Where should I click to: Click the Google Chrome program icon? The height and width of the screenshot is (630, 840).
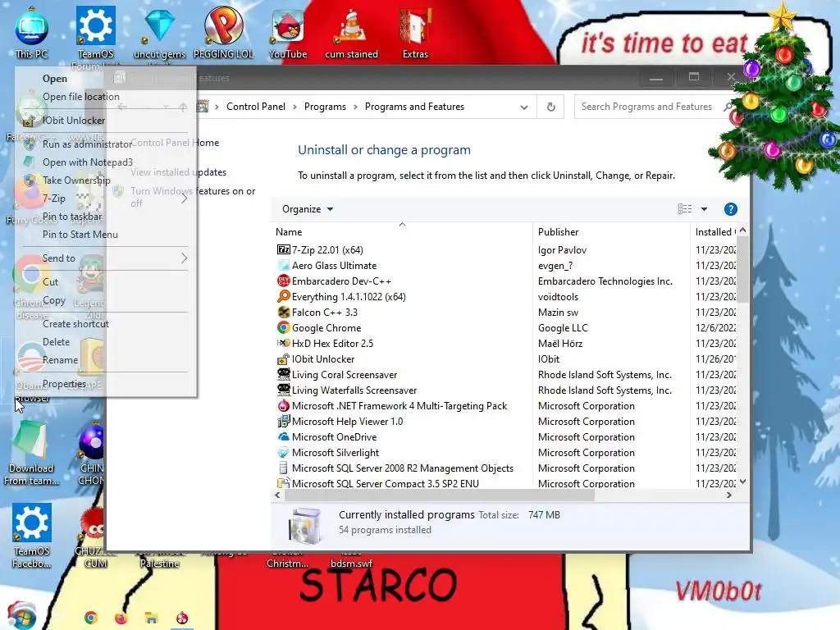283,327
